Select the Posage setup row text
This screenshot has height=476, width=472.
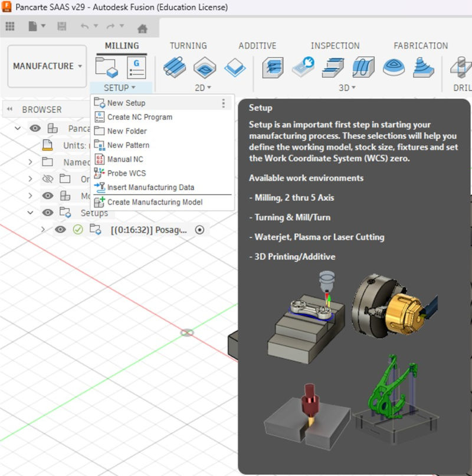(x=149, y=230)
